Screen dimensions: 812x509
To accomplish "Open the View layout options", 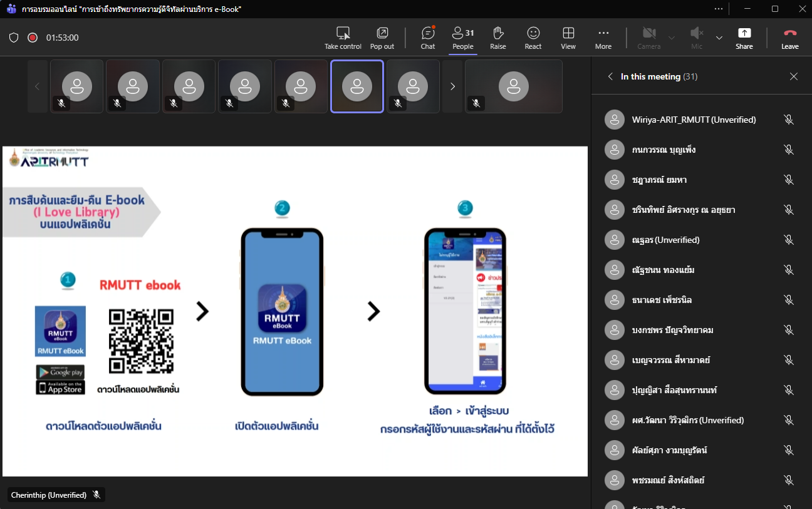I will [x=568, y=38].
